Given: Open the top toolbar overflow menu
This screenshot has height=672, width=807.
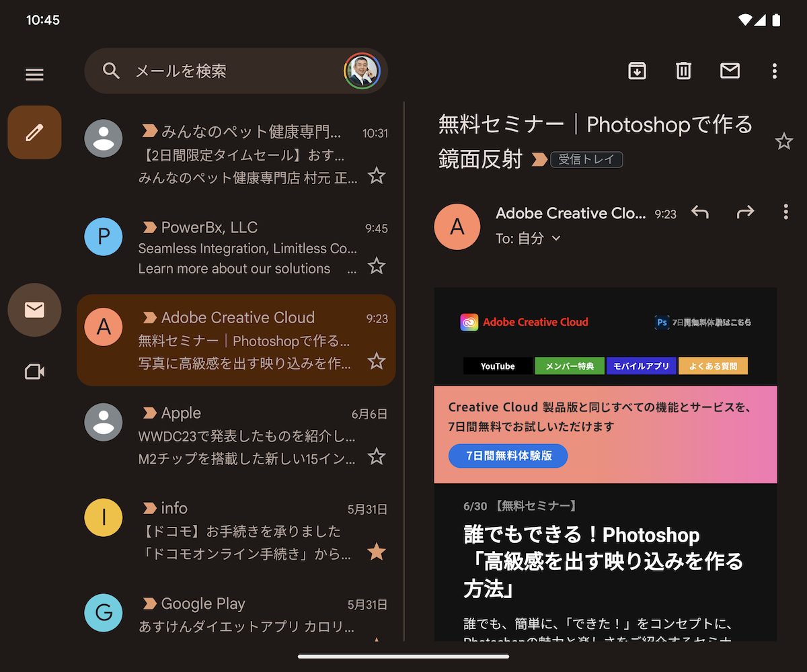Looking at the screenshot, I should pyautogui.click(x=775, y=71).
